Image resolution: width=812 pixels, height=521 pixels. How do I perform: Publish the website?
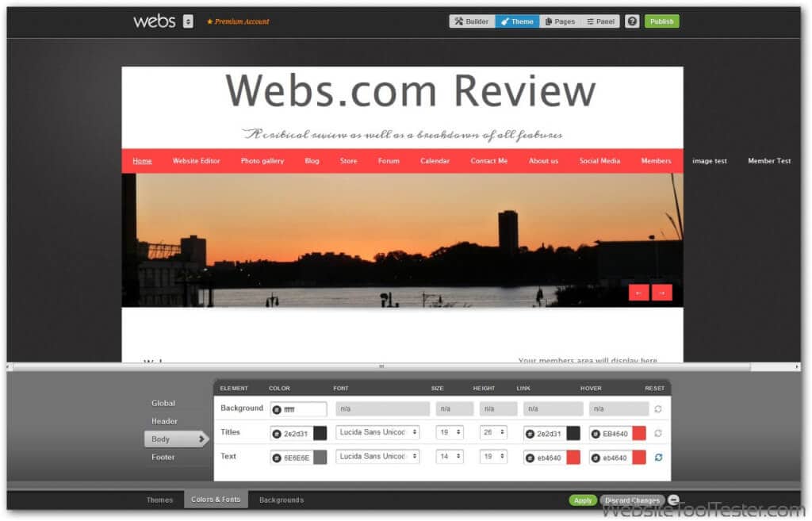coord(662,21)
